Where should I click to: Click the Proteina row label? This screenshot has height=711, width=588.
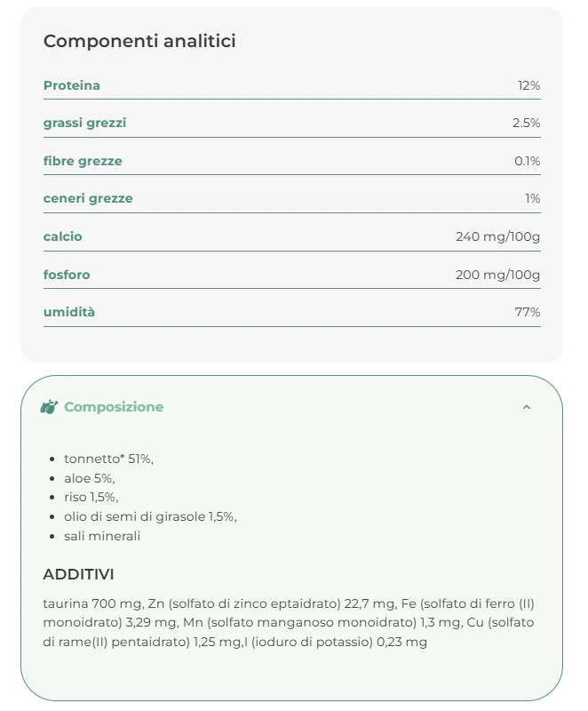pyautogui.click(x=71, y=85)
